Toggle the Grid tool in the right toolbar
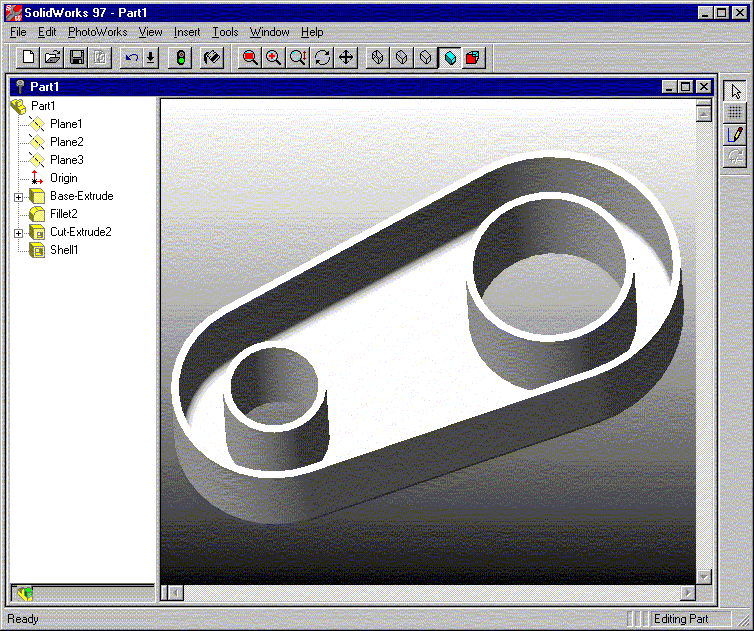This screenshot has height=631, width=754. coord(735,112)
